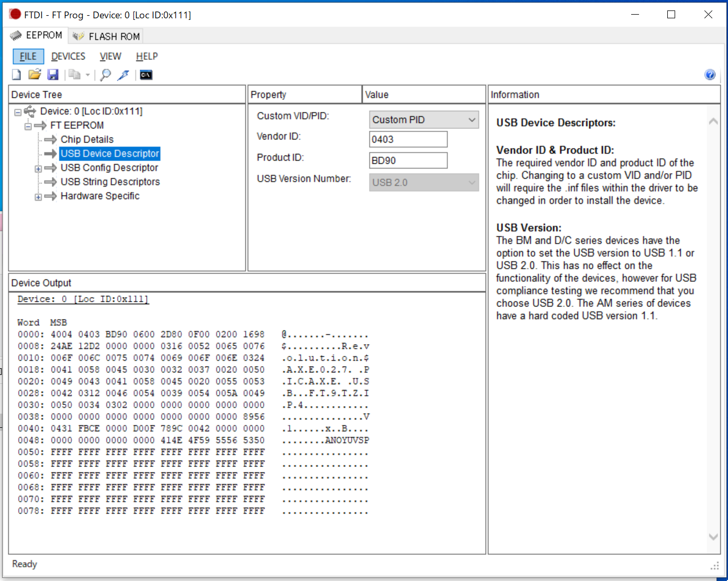This screenshot has height=581, width=728.
Task: Switch to the FLASH ROM tab
Action: [x=106, y=36]
